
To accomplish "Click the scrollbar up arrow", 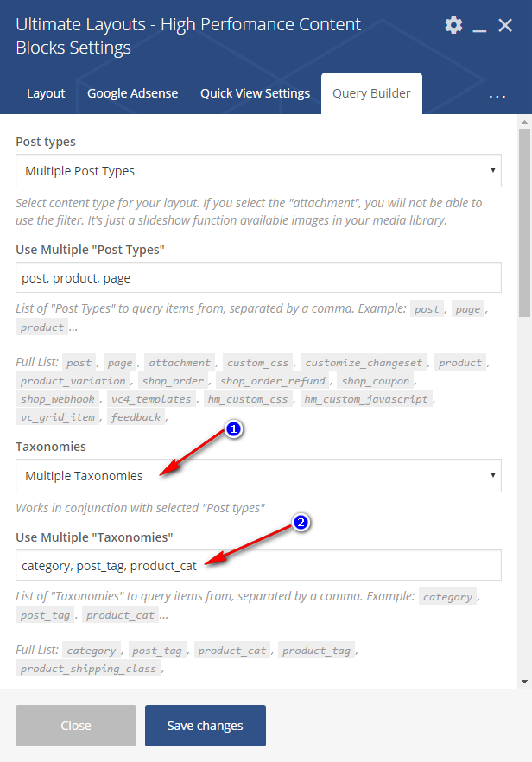I will coord(524,122).
